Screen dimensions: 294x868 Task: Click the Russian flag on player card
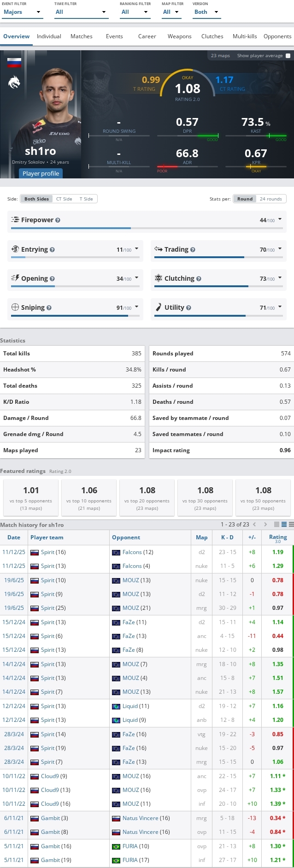click(14, 63)
